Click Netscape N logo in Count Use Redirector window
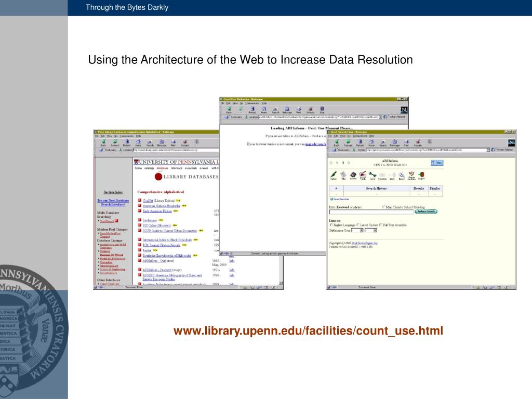The image size is (532, 399). [404, 110]
